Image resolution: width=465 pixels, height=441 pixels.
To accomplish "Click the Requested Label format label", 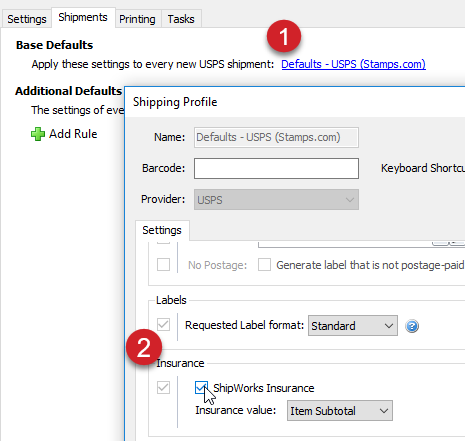I will (x=244, y=325).
